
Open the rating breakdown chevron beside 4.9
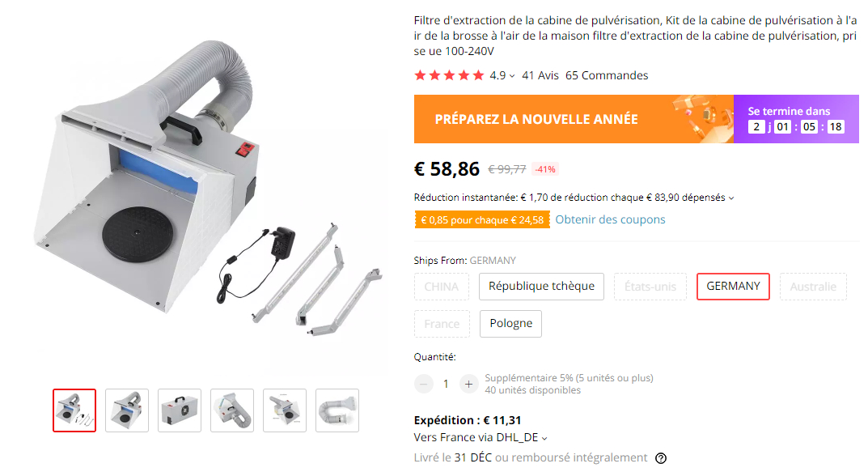click(x=512, y=76)
